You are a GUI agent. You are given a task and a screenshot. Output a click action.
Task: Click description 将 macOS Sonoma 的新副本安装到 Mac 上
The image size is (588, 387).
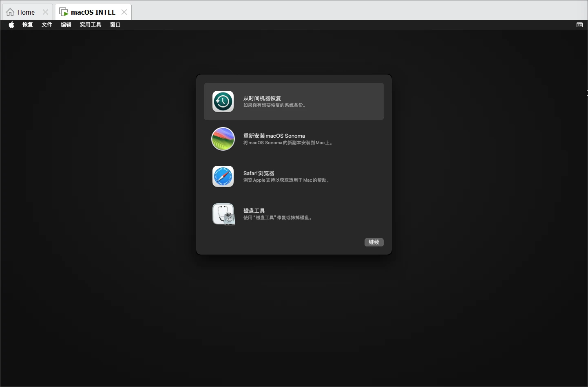[x=289, y=143]
